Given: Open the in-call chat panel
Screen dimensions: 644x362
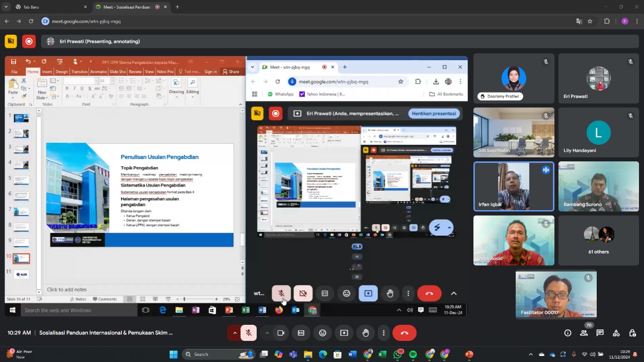Looking at the screenshot, I should tap(600, 333).
